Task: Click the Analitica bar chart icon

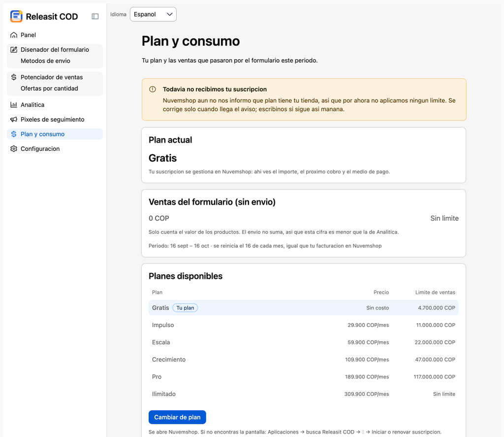Action: [x=13, y=104]
